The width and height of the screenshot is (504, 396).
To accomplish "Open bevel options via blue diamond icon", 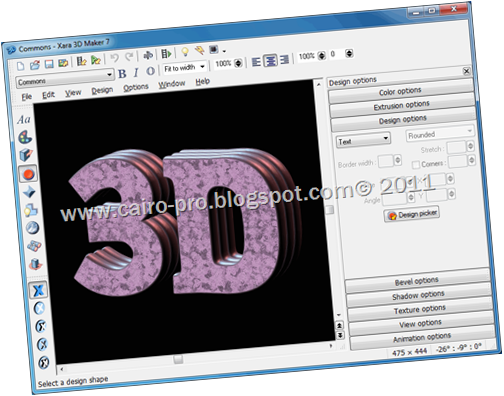I will (x=29, y=192).
